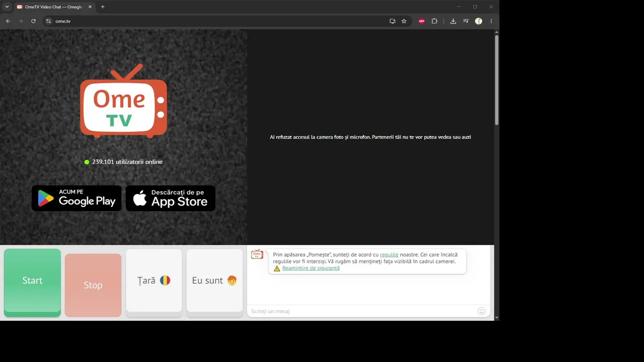Click the browser forward arrow

[21, 21]
